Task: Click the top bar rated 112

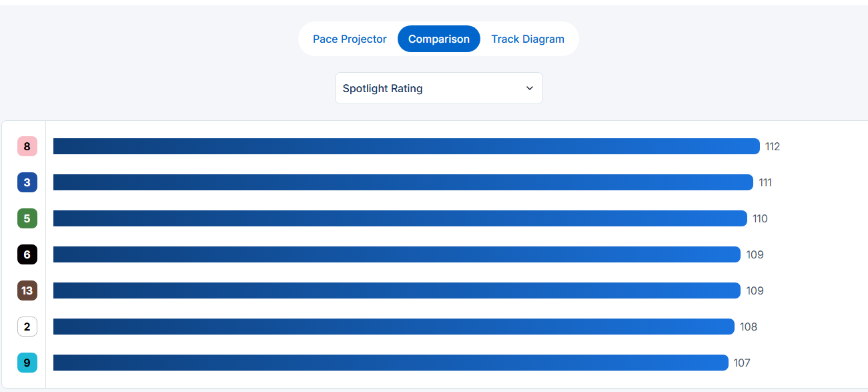Action: point(406,146)
